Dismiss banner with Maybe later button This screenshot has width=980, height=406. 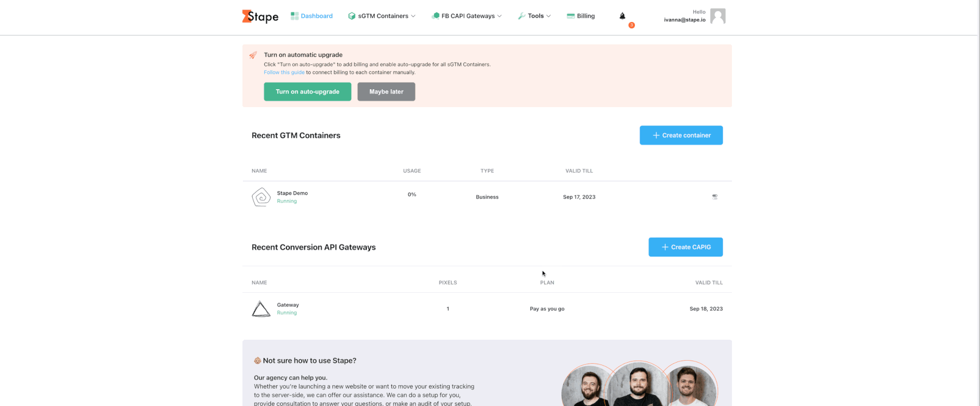(386, 92)
